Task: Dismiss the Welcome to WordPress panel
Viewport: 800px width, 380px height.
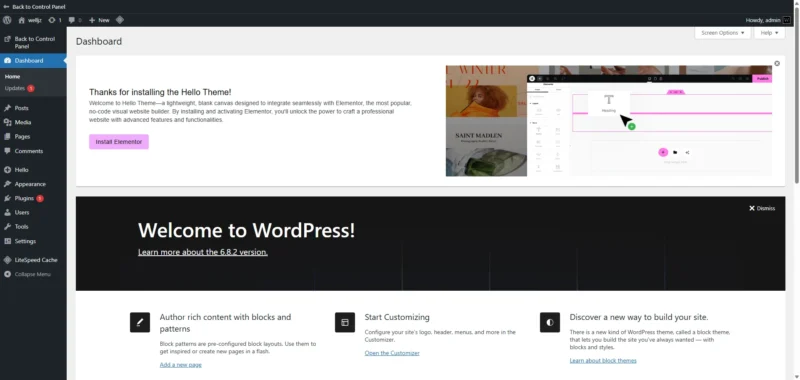Action: pos(762,208)
